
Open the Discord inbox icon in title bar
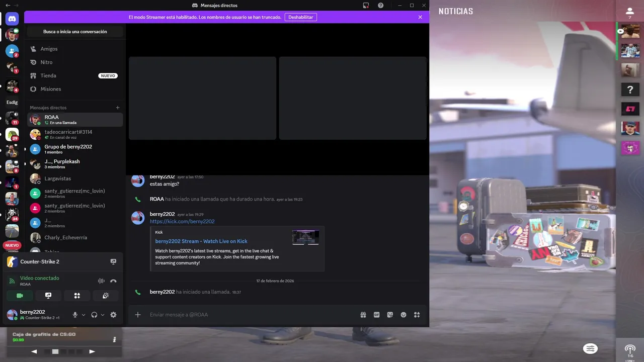[366, 5]
